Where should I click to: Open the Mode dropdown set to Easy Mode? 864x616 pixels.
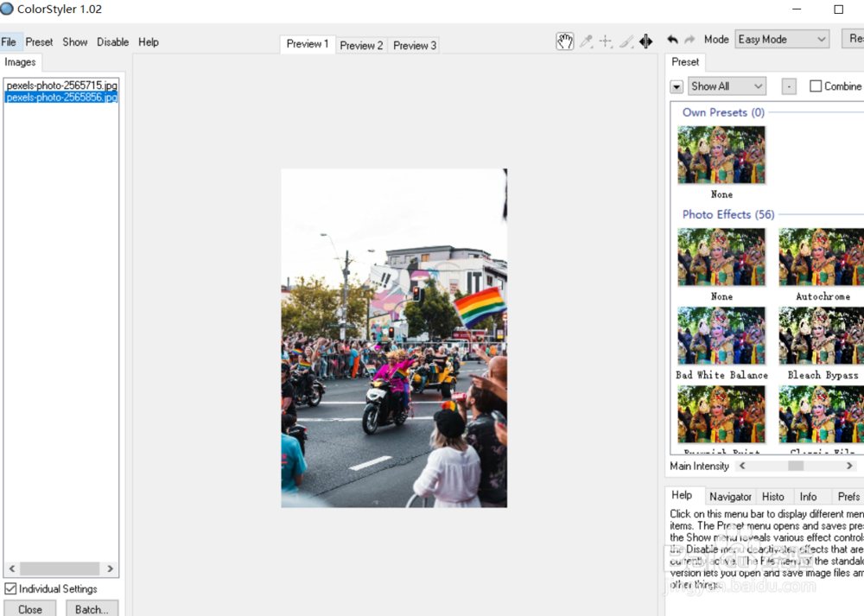tap(782, 39)
